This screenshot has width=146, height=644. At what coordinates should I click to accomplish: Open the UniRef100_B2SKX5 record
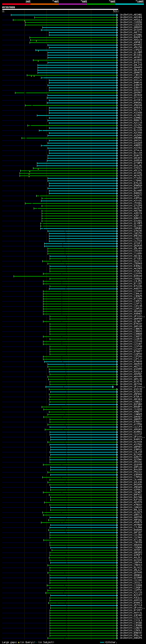(131, 392)
